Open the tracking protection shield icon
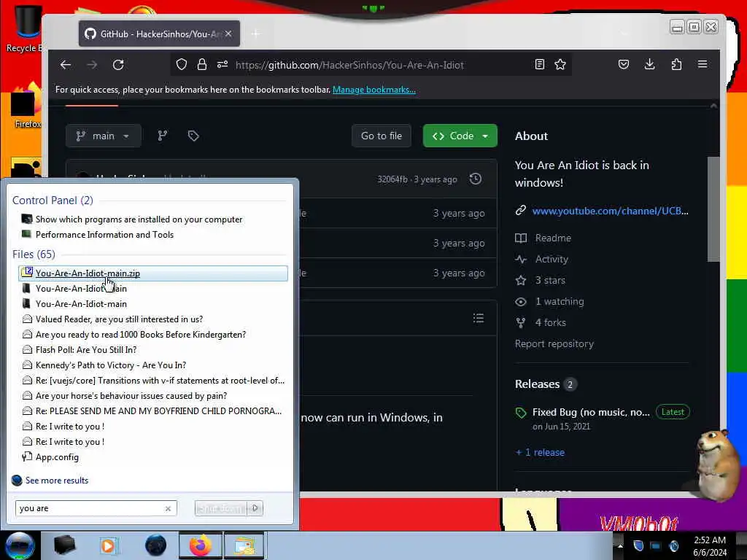This screenshot has width=747, height=560. pos(182,65)
